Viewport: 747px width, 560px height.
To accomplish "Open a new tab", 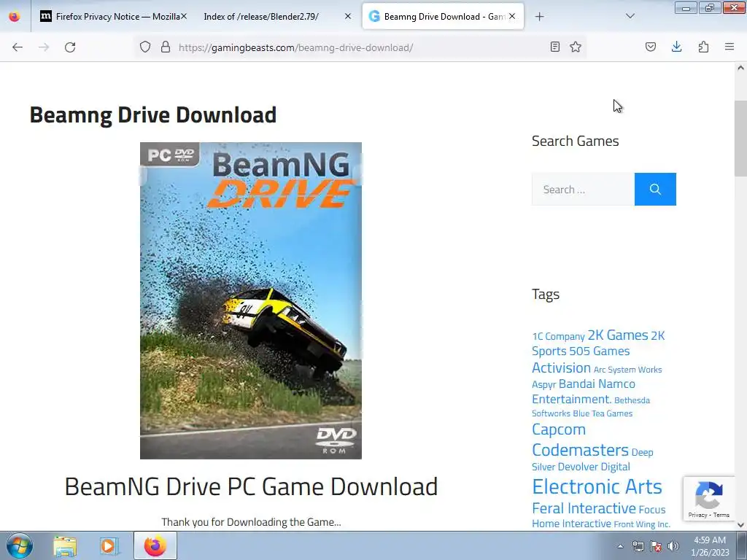I will click(x=539, y=17).
